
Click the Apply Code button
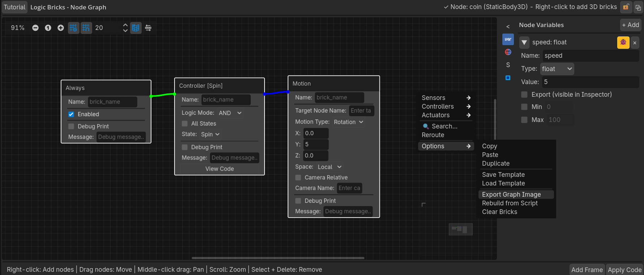click(624, 270)
